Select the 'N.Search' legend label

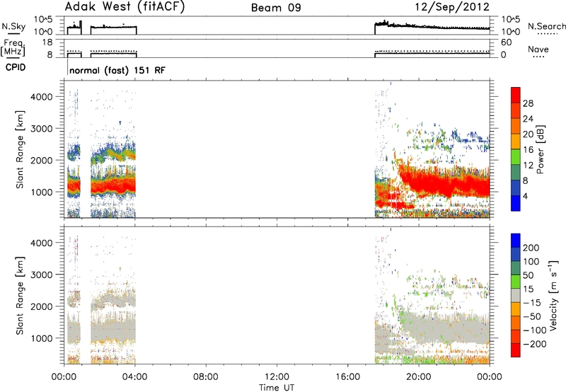click(546, 26)
